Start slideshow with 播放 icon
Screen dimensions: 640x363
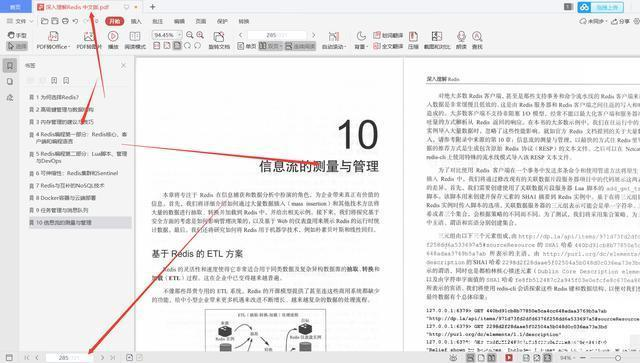[113, 36]
